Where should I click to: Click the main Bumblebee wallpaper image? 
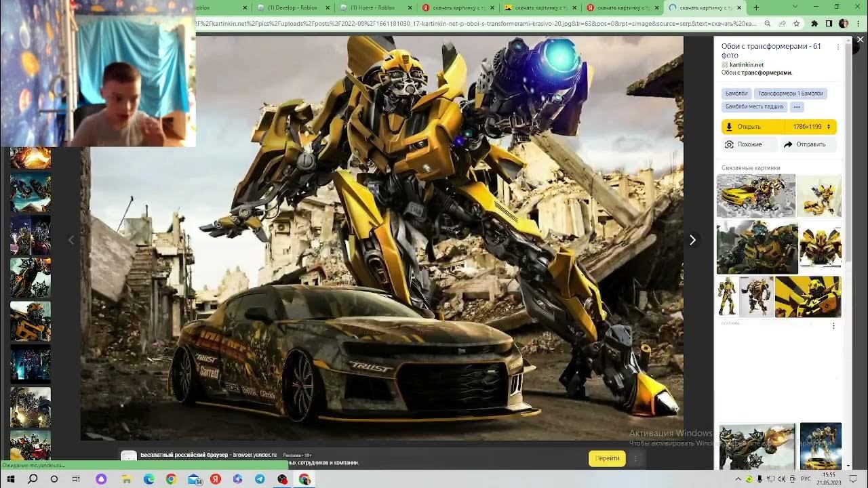382,238
